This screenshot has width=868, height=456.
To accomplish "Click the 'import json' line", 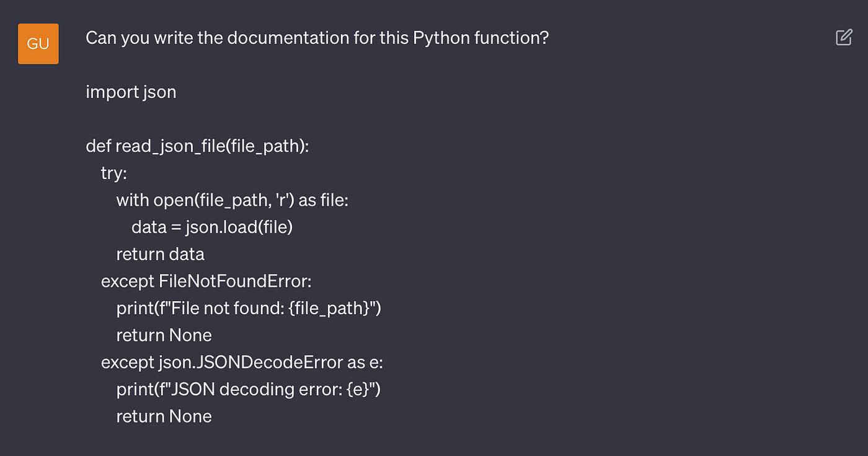I will click(131, 92).
